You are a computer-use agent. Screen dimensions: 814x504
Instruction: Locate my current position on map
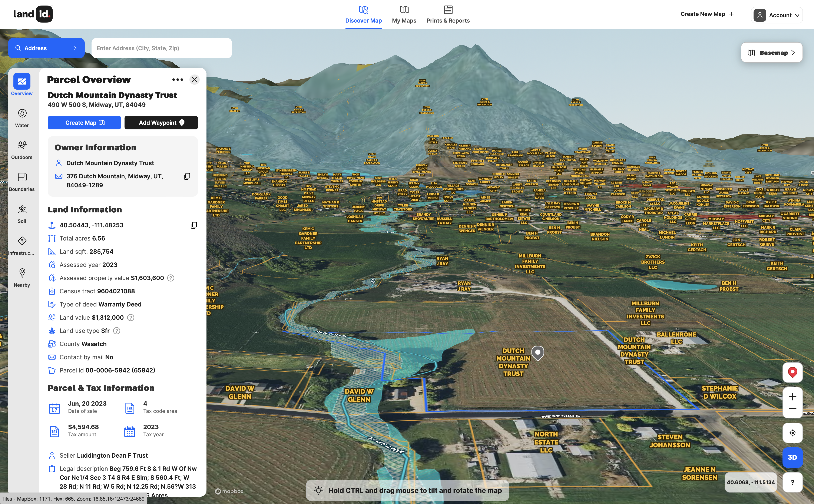792,433
